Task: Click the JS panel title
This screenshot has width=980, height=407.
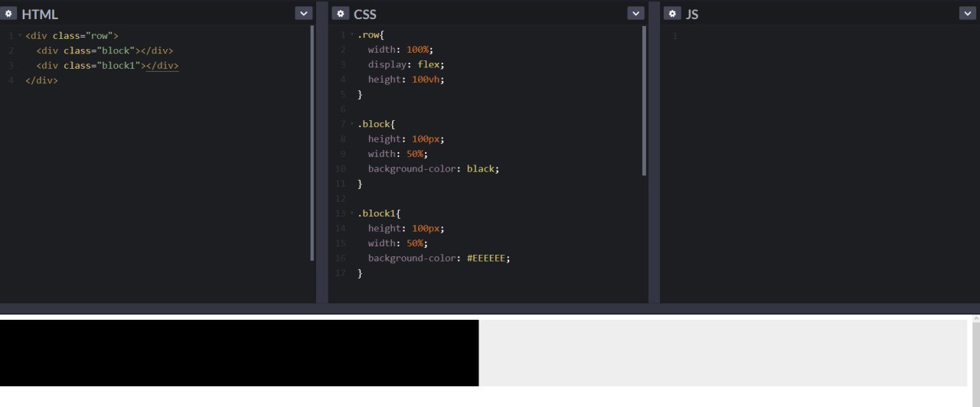Action: [x=692, y=15]
